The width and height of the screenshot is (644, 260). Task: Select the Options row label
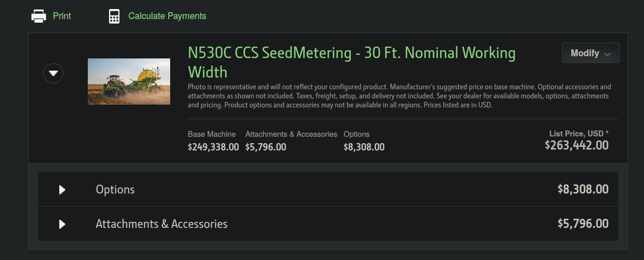(x=115, y=189)
